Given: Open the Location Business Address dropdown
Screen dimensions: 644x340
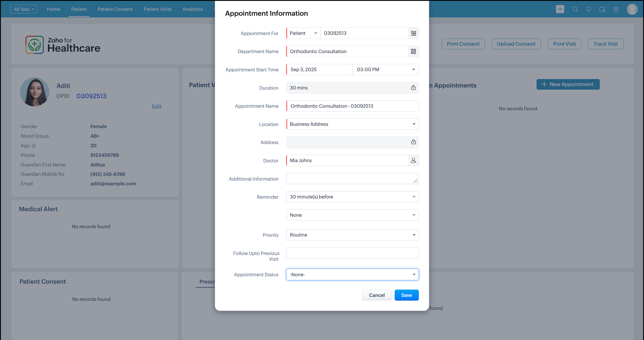Looking at the screenshot, I should point(352,124).
